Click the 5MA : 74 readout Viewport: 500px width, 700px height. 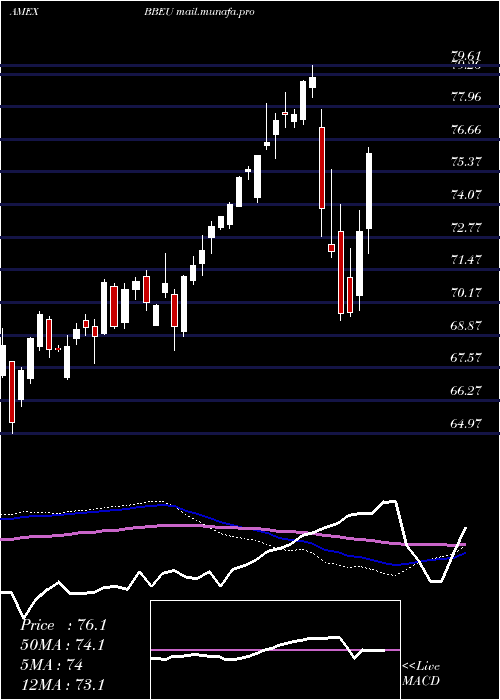click(x=51, y=665)
